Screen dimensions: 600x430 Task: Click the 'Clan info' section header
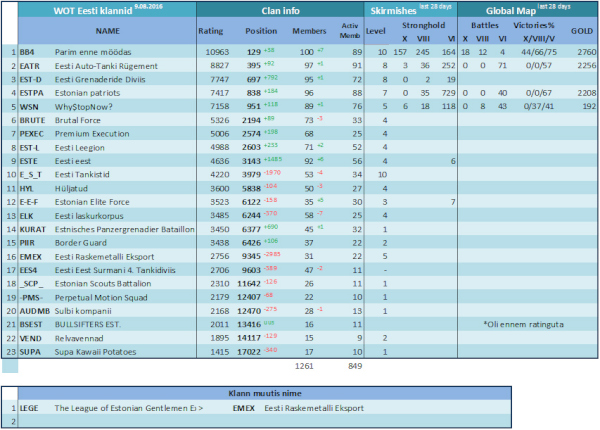[x=280, y=11]
